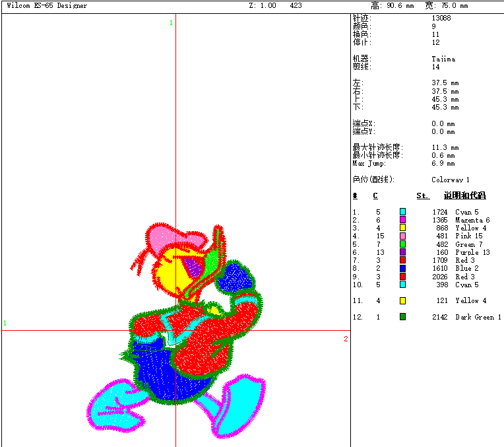This screenshot has height=447, width=504.
Task: Click the 'C' column header
Action: (x=375, y=195)
